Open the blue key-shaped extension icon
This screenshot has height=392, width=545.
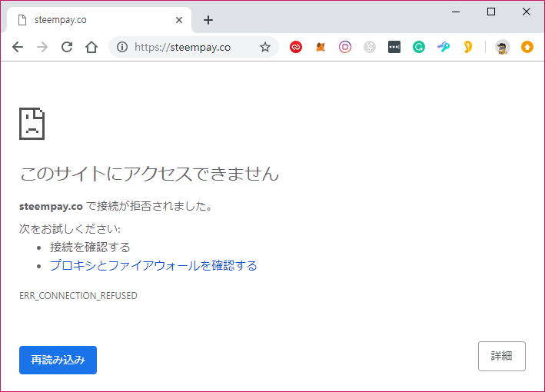click(x=444, y=47)
